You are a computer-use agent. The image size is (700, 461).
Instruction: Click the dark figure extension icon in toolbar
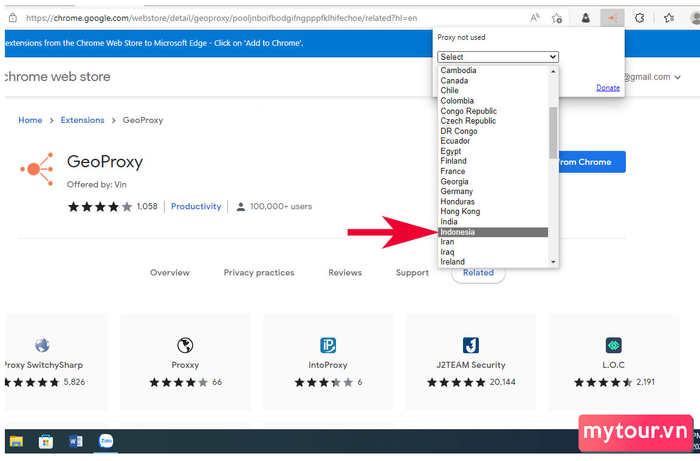(x=585, y=18)
